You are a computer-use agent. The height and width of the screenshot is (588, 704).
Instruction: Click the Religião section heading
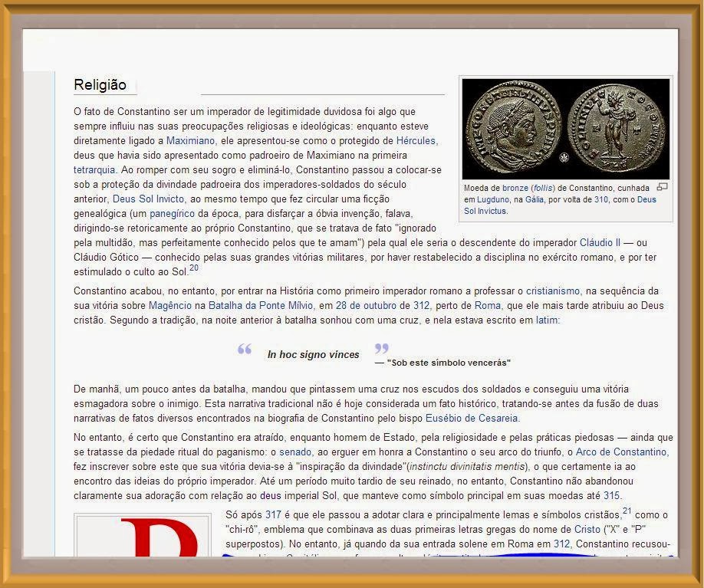point(100,85)
